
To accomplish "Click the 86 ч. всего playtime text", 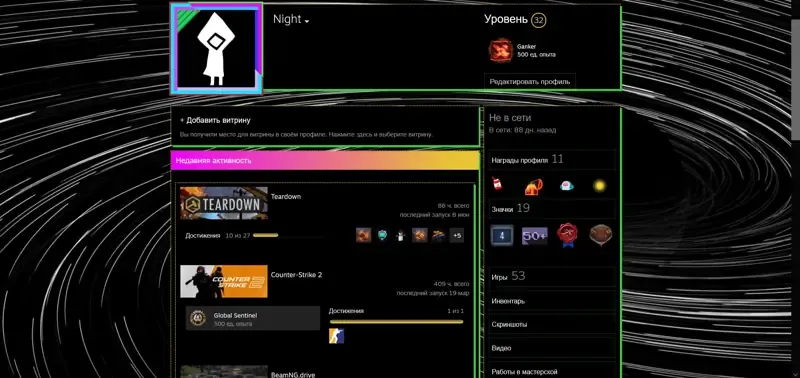I will pyautogui.click(x=453, y=206).
